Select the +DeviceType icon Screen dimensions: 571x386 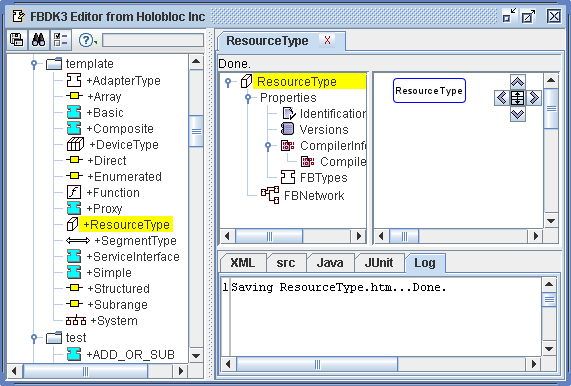pyautogui.click(x=75, y=144)
